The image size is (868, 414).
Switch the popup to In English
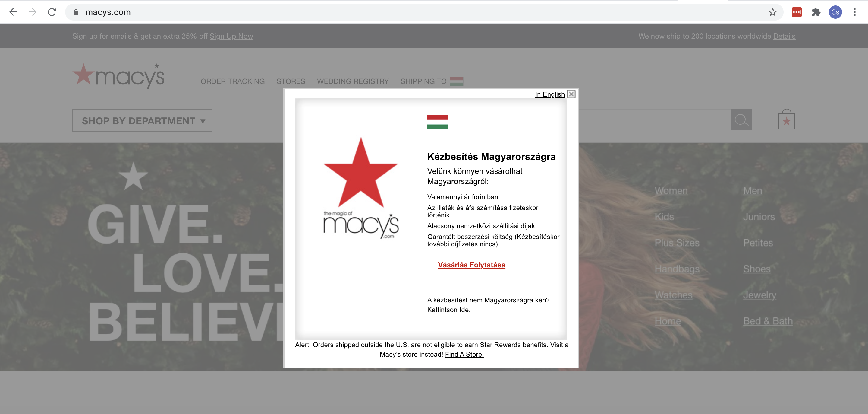549,94
